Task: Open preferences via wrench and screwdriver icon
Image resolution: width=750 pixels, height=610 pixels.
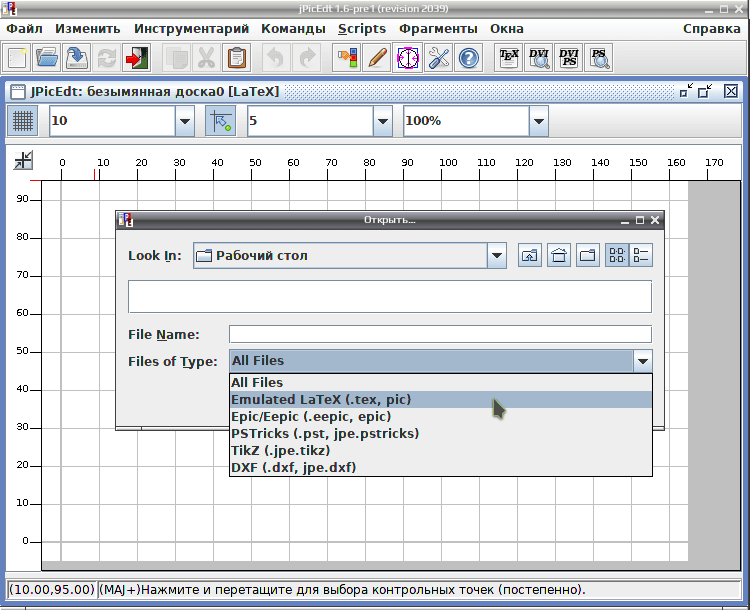Action: coord(438,58)
